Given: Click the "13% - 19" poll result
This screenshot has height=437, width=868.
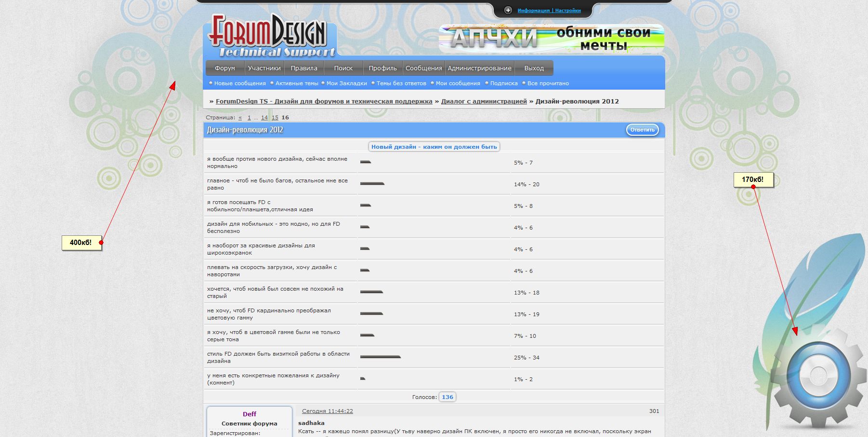Looking at the screenshot, I should 526,314.
